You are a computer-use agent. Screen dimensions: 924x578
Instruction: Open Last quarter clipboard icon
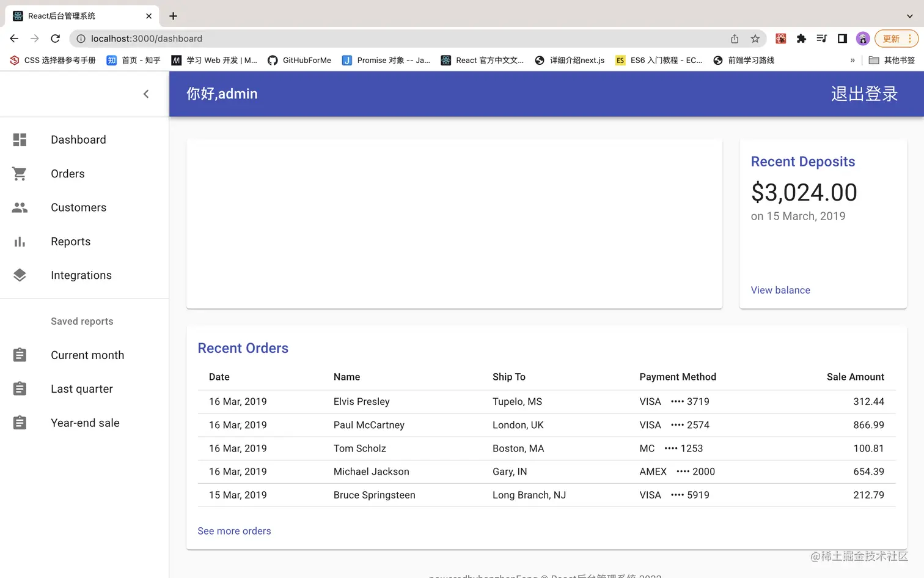tap(20, 389)
